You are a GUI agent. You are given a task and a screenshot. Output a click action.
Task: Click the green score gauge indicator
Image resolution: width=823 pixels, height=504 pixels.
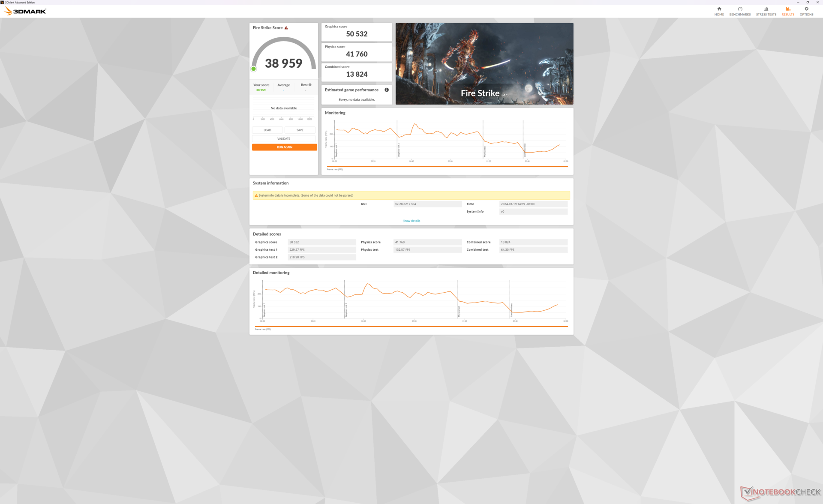[x=254, y=69]
